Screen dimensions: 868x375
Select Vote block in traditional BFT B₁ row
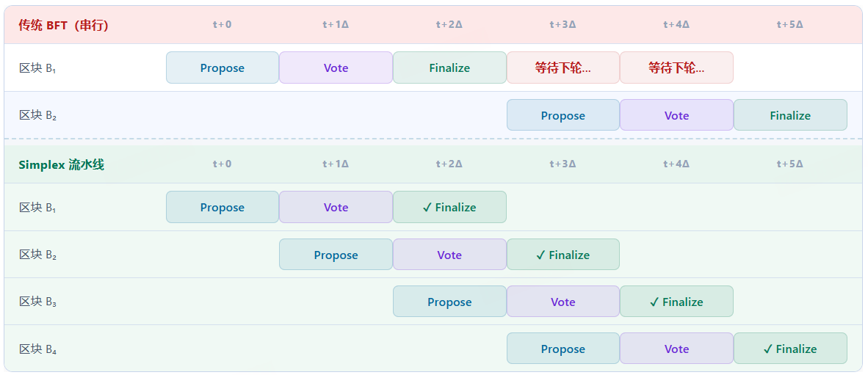(336, 68)
